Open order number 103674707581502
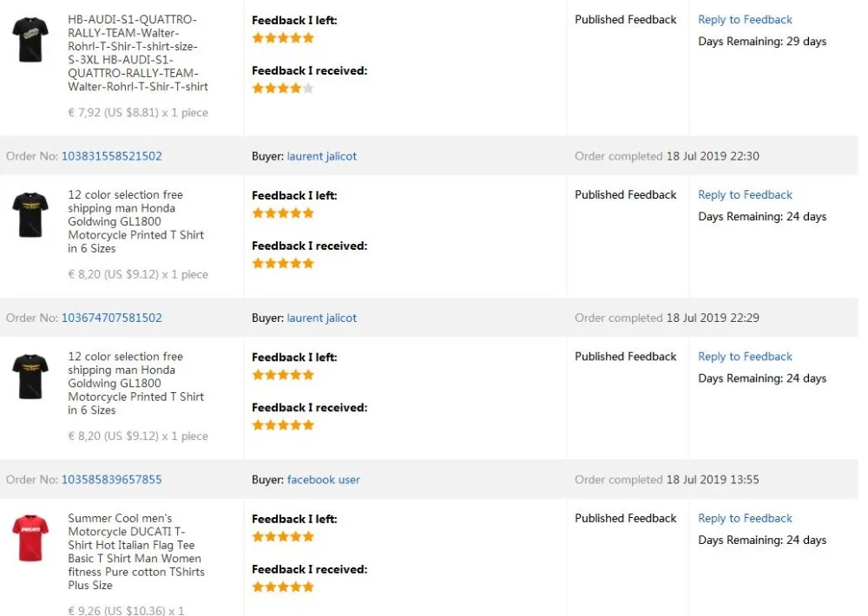 tap(111, 318)
